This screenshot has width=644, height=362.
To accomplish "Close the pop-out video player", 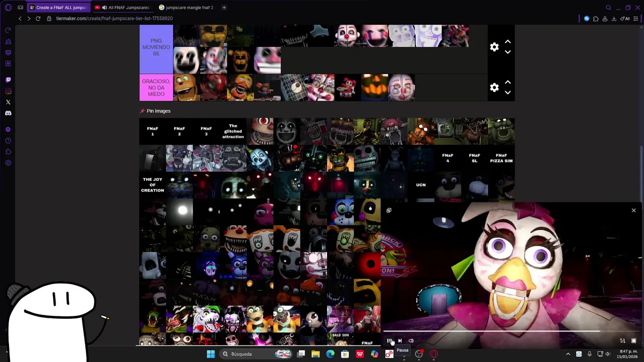I will (633, 210).
